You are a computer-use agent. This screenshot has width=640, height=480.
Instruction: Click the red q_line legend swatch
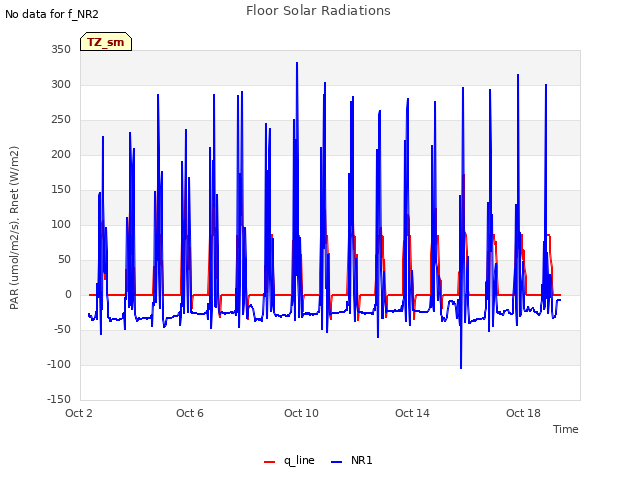coord(269,462)
